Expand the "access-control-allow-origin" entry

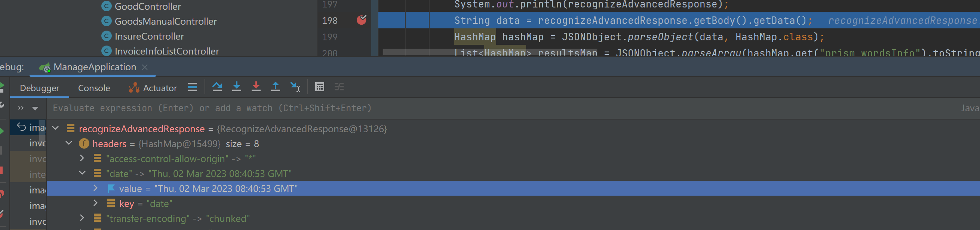[82, 158]
